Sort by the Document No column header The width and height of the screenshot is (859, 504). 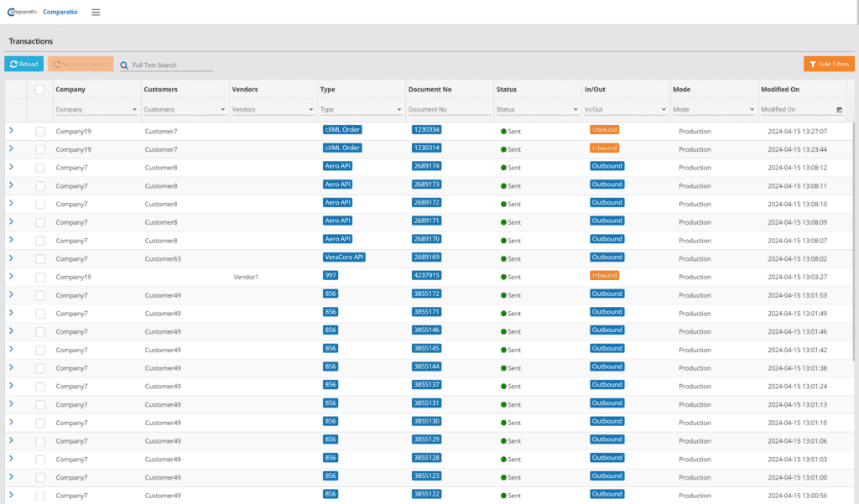click(430, 89)
